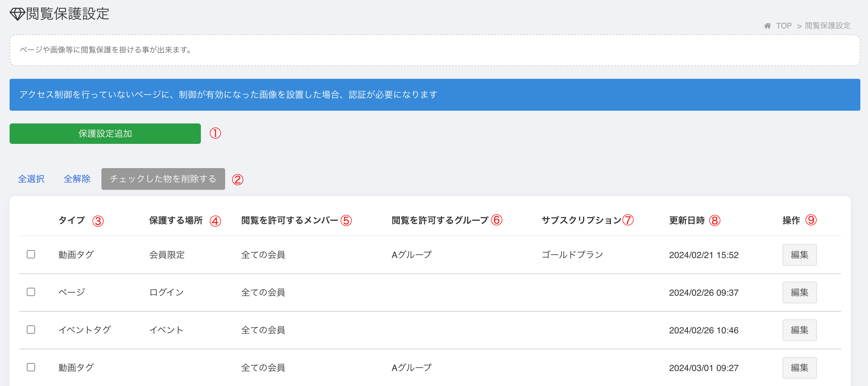Screen dimensions: 868x386
Task: Click the 閲覧保護設定 breadcrumb text
Action: (828, 26)
